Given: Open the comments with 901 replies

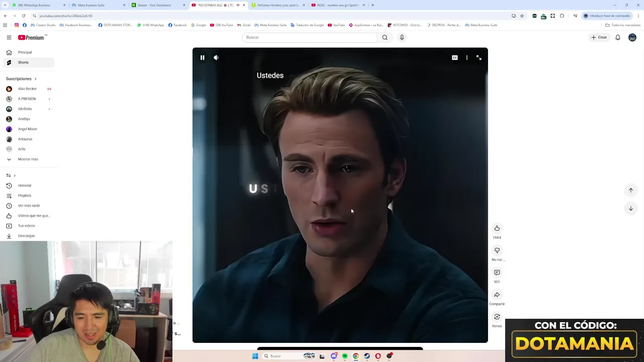Looking at the screenshot, I should (x=497, y=273).
